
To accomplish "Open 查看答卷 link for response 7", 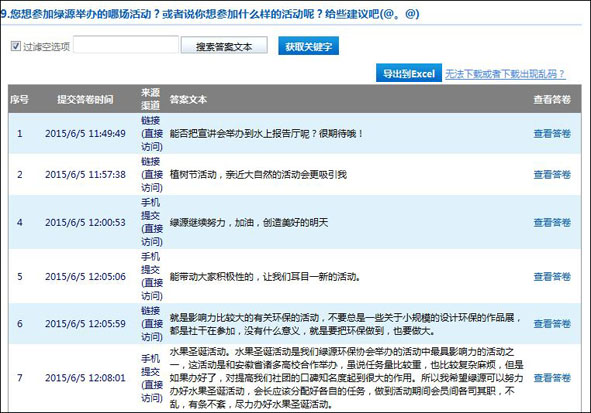I will [x=552, y=378].
